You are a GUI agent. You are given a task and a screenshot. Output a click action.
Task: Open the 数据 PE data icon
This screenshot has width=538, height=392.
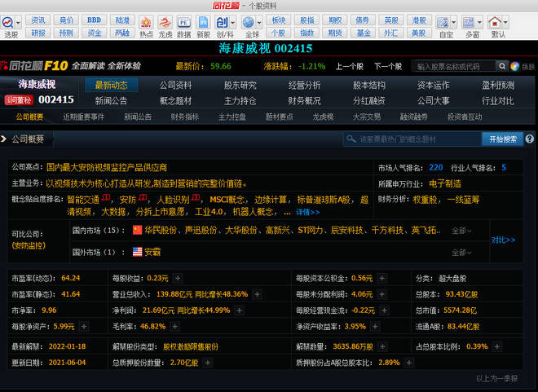(183, 23)
